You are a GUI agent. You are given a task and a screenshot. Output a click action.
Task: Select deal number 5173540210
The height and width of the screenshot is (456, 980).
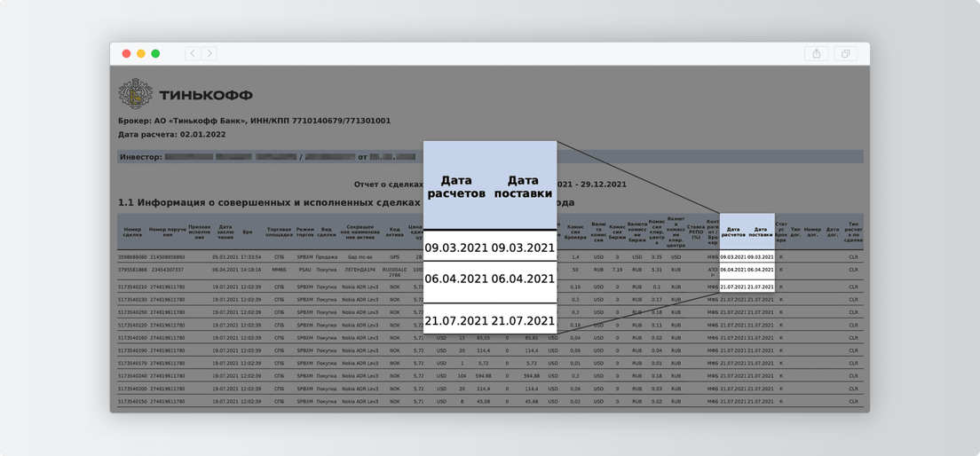pyautogui.click(x=132, y=287)
